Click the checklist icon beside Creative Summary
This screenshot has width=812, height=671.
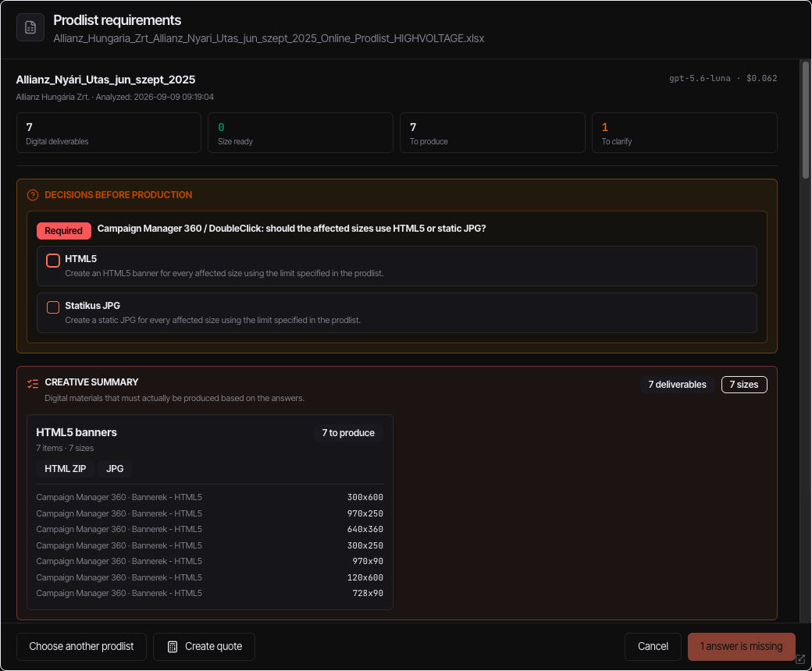point(33,384)
